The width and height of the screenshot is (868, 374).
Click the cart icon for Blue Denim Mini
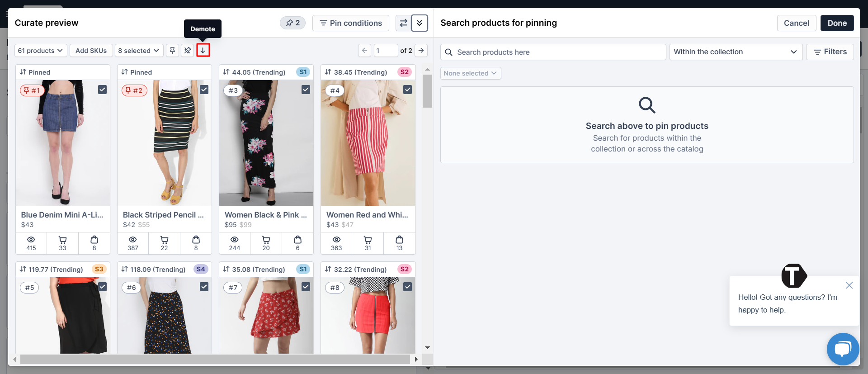(62, 239)
